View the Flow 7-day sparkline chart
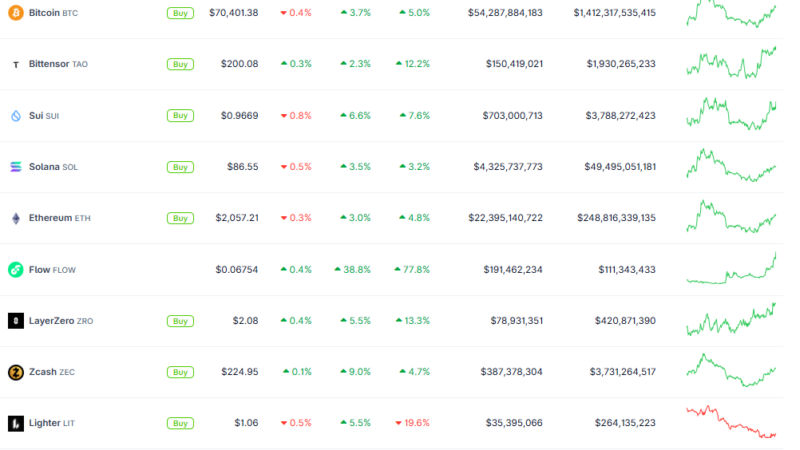This screenshot has width=800, height=450. 731,270
